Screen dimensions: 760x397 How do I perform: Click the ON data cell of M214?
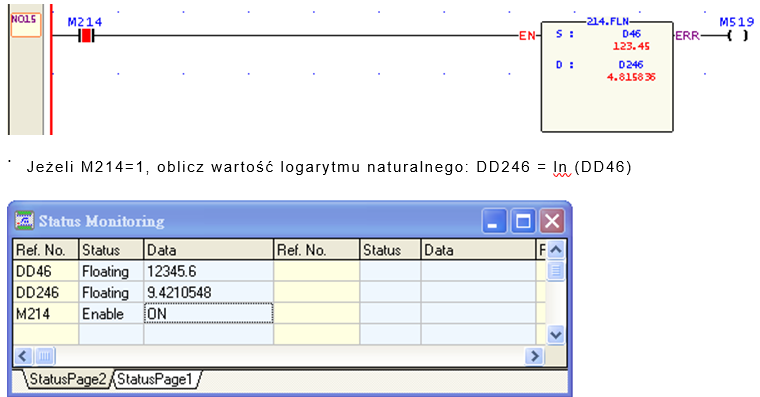pos(208,314)
